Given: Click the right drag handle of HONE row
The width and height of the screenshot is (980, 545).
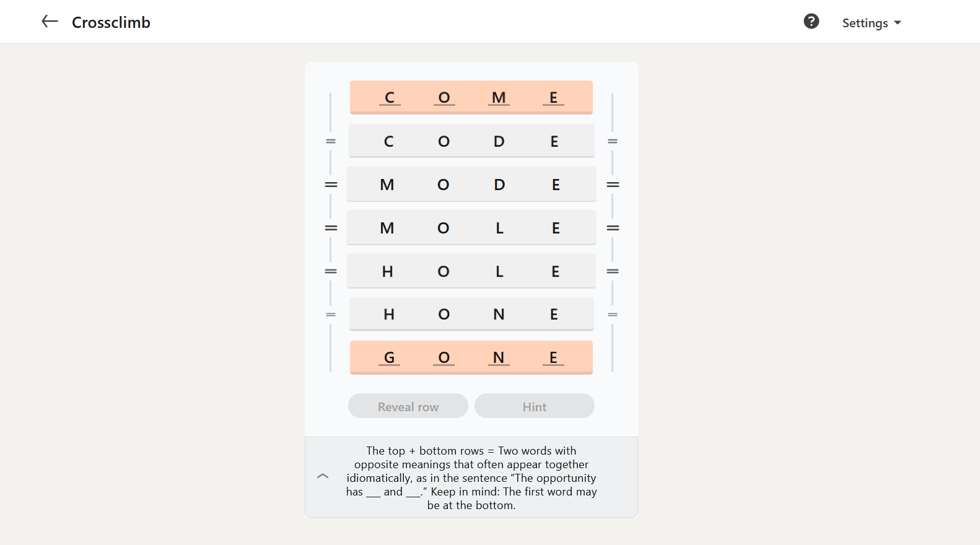Looking at the screenshot, I should (613, 315).
